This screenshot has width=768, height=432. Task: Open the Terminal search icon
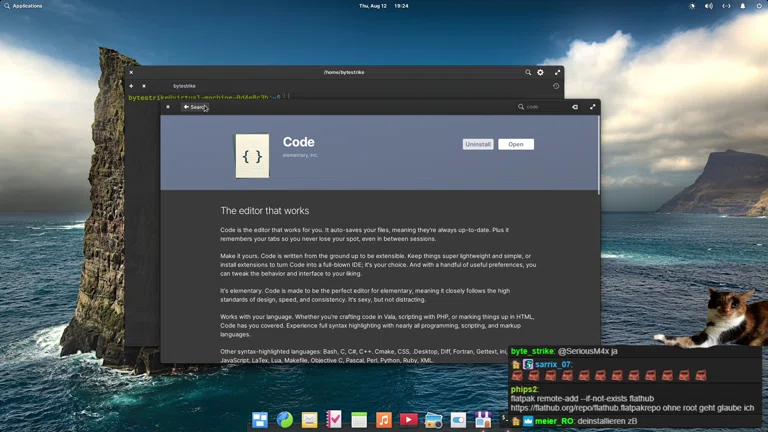[x=528, y=72]
